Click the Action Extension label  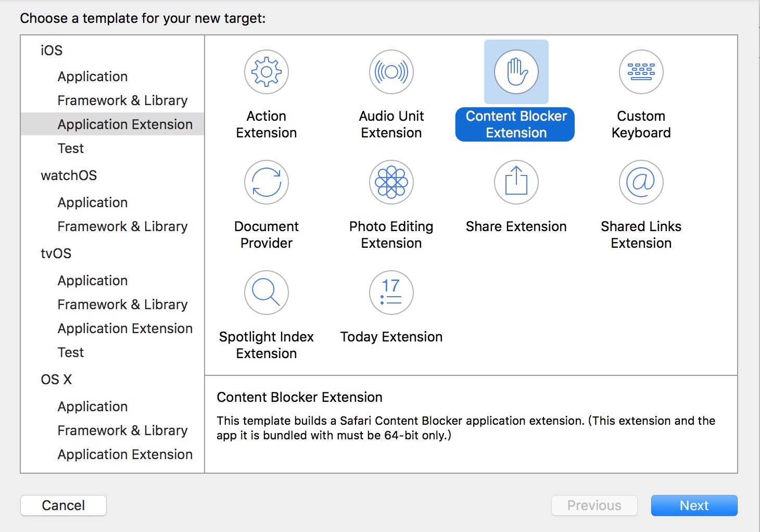click(x=267, y=124)
